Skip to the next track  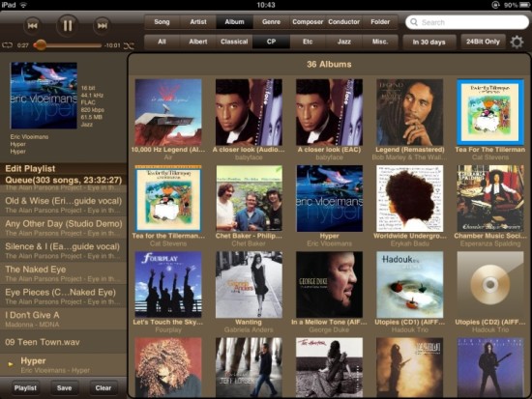(103, 25)
